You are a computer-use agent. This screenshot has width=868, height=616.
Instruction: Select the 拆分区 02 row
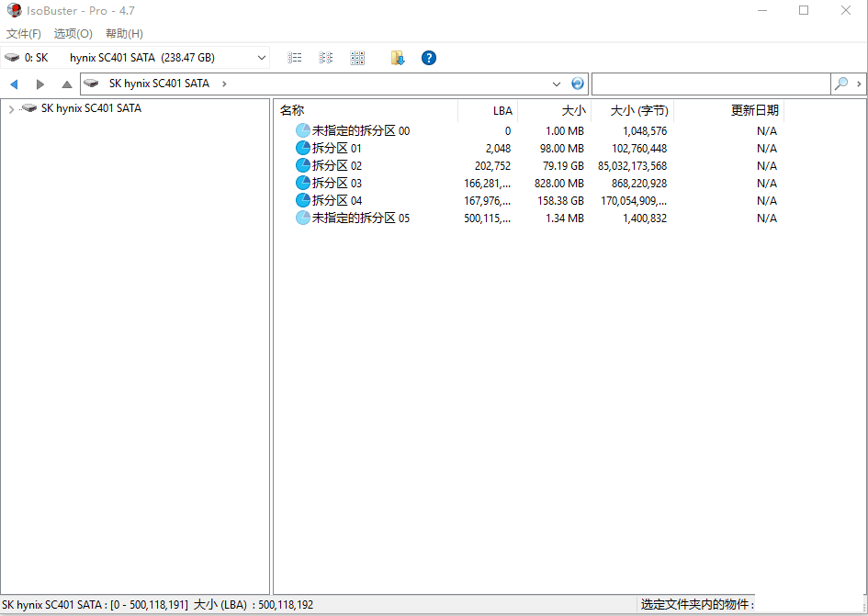[529, 165]
